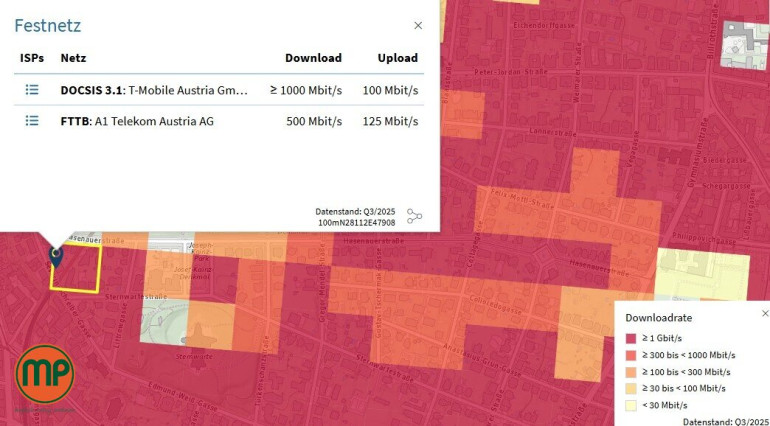Click the Upload column header
Screen dimensions: 770x426
(397, 58)
